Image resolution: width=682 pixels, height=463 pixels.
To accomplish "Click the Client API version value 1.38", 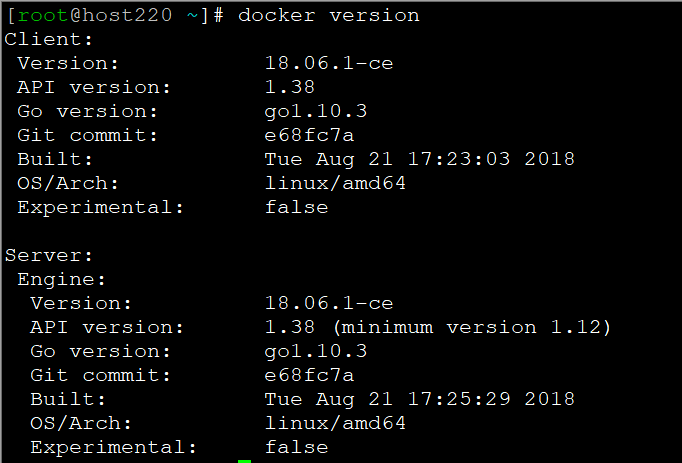I will tap(289, 88).
